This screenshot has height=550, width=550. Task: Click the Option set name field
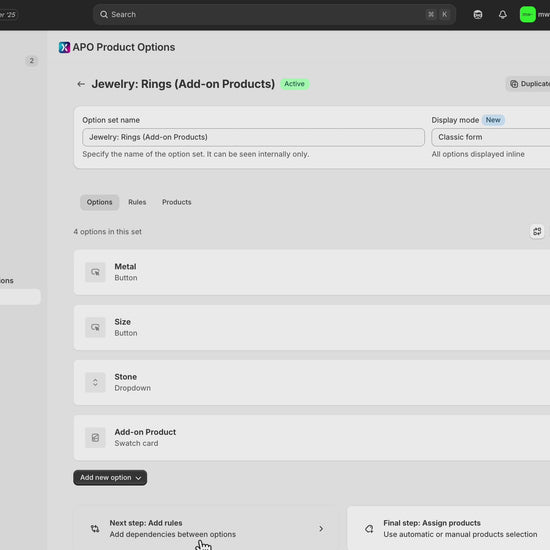pyautogui.click(x=253, y=137)
